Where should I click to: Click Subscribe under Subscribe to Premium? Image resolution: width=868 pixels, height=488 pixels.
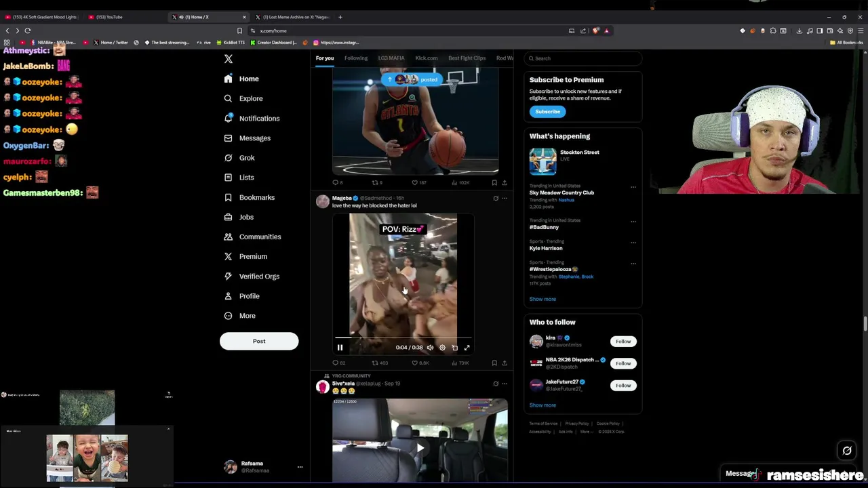547,111
